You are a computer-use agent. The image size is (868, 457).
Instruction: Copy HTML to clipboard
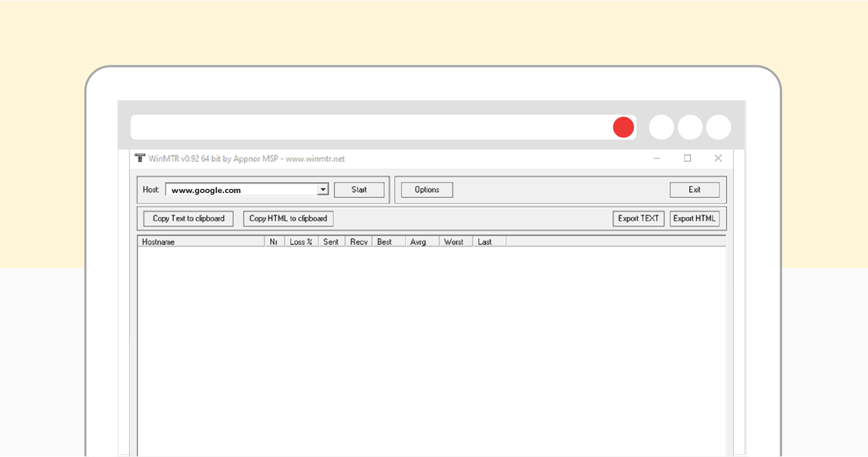point(288,219)
